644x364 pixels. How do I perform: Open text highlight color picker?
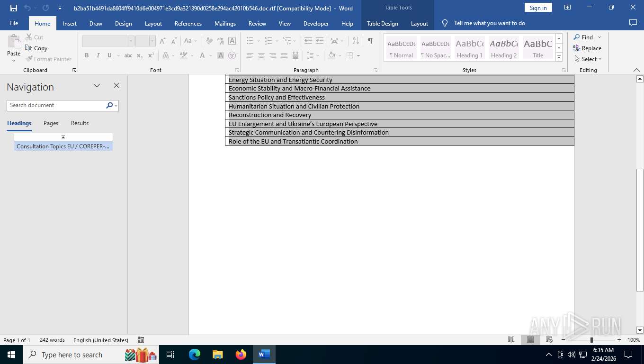184,55
